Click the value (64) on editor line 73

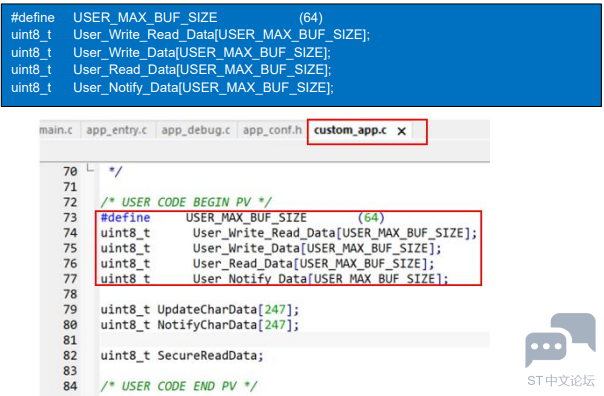[x=371, y=218]
